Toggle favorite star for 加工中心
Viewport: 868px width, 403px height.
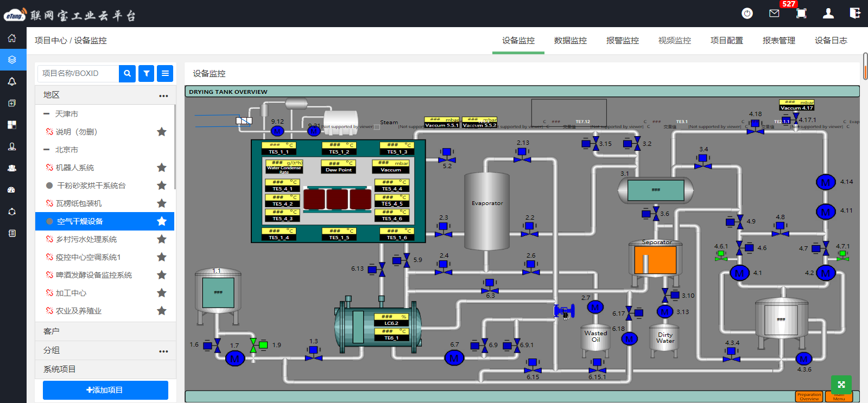coord(162,293)
